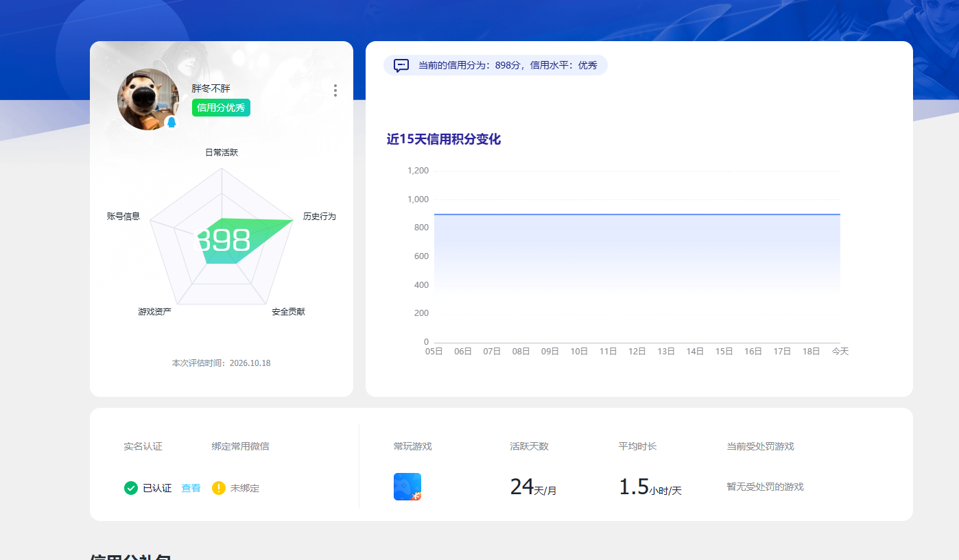Screen dimensions: 959x560
Task: Click the 12日 label on chart axis
Action: click(637, 351)
